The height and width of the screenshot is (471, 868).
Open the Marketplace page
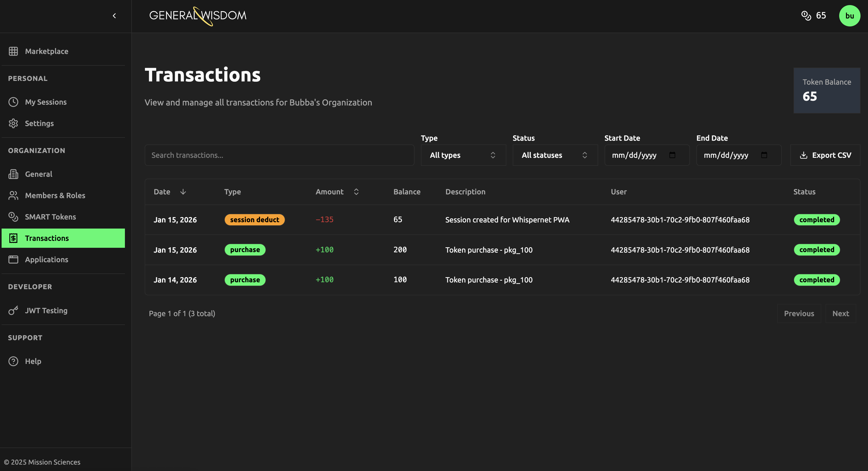pos(63,51)
